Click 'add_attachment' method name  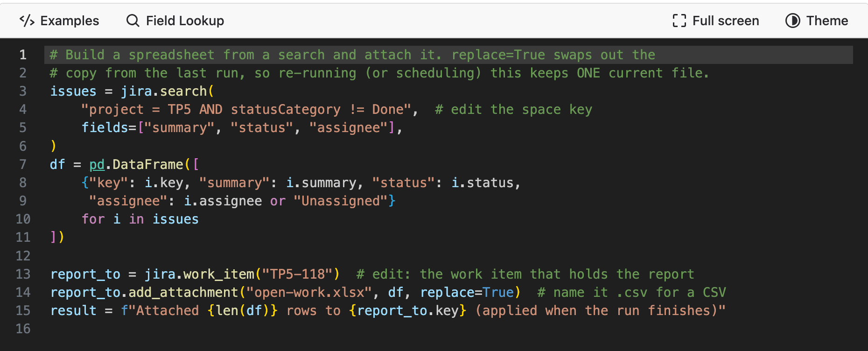(183, 292)
